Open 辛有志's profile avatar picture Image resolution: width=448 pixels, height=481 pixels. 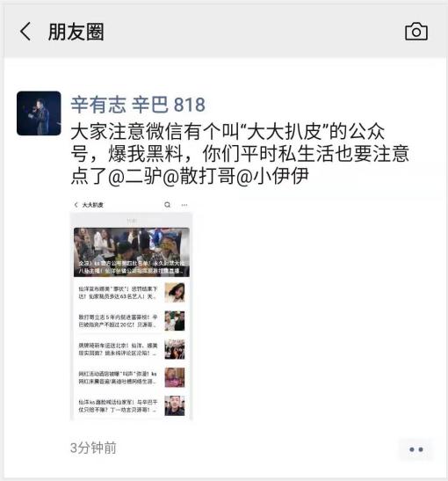[39, 113]
